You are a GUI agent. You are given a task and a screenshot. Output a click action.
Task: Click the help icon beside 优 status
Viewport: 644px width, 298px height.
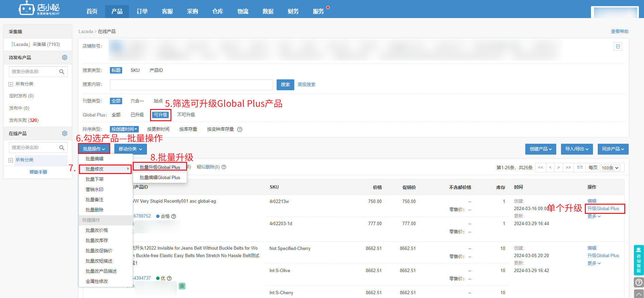(169, 278)
